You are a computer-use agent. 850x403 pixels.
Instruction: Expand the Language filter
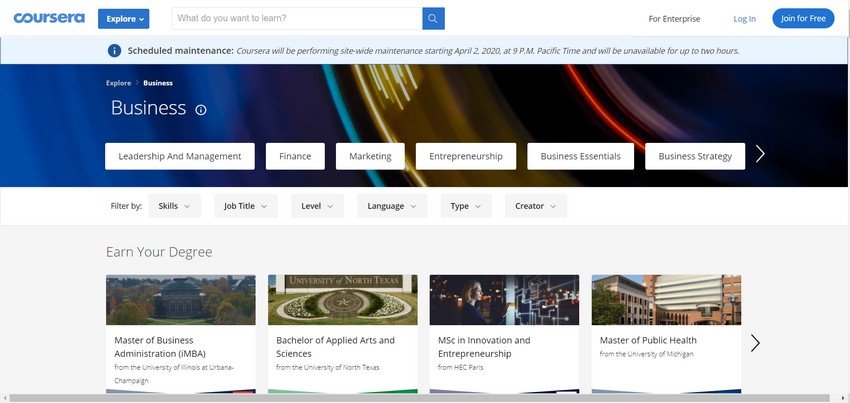coord(392,206)
